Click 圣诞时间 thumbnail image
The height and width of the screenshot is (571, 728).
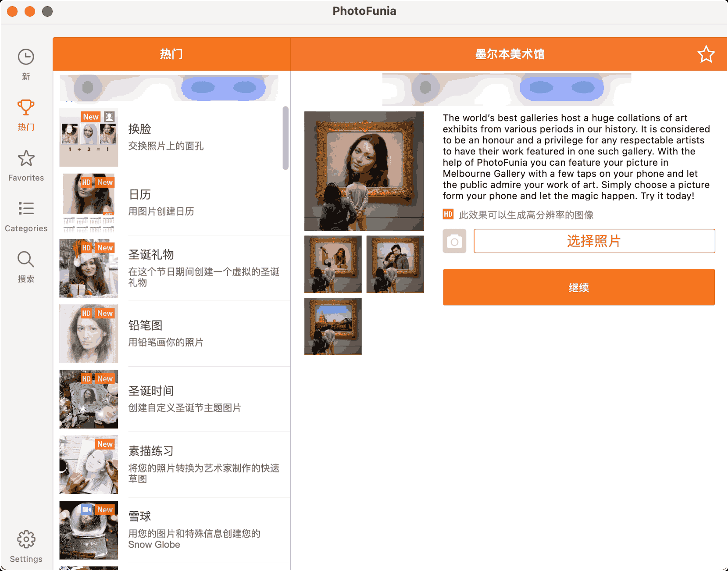(x=89, y=399)
